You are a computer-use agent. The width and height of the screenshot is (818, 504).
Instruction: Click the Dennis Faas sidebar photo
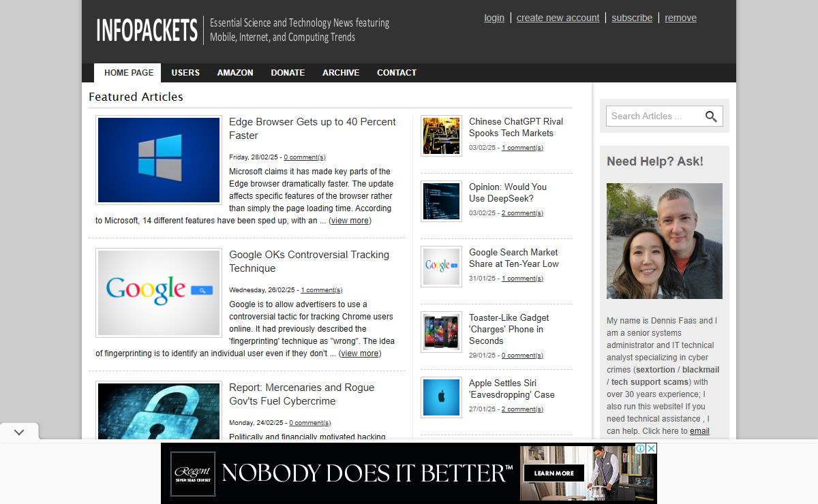pos(665,241)
